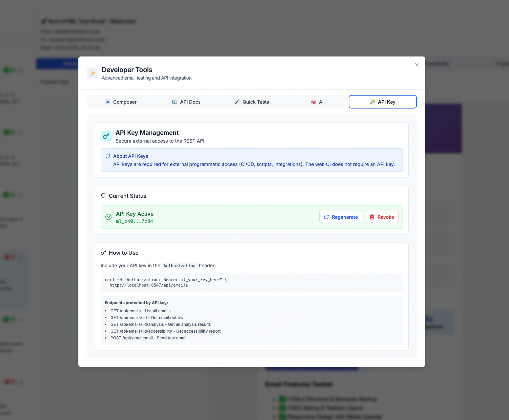Screen dimensions: 509x420
Task: Click the refresh arrows icon in Regenerate
Action: (326, 217)
